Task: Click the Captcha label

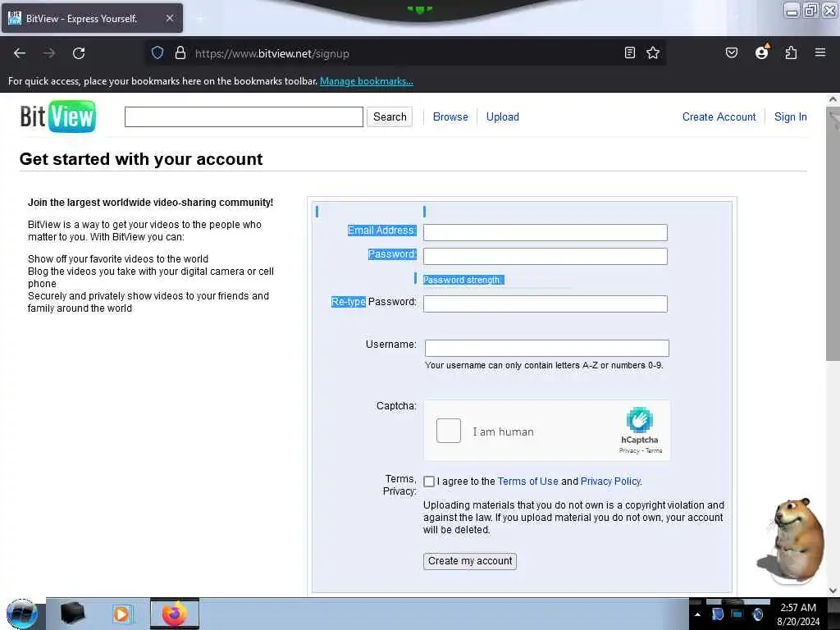Action: click(x=396, y=405)
